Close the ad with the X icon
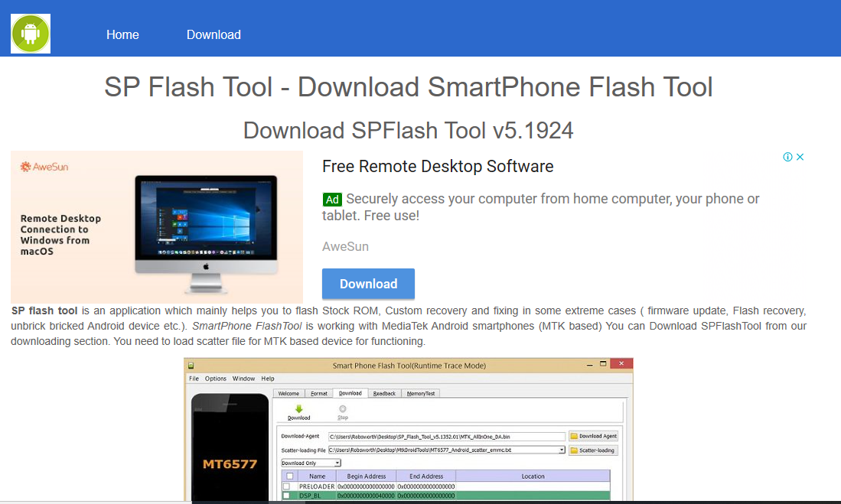The width and height of the screenshot is (841, 504). 800,157
